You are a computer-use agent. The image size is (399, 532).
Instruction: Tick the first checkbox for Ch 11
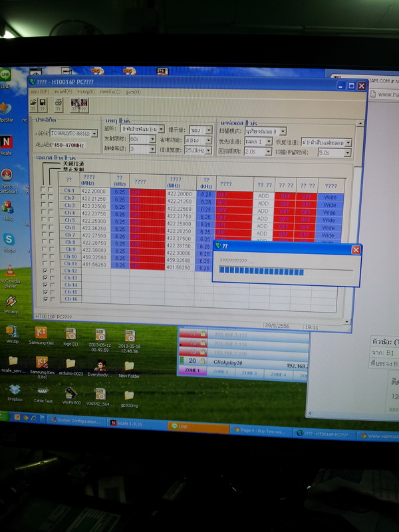click(x=45, y=263)
